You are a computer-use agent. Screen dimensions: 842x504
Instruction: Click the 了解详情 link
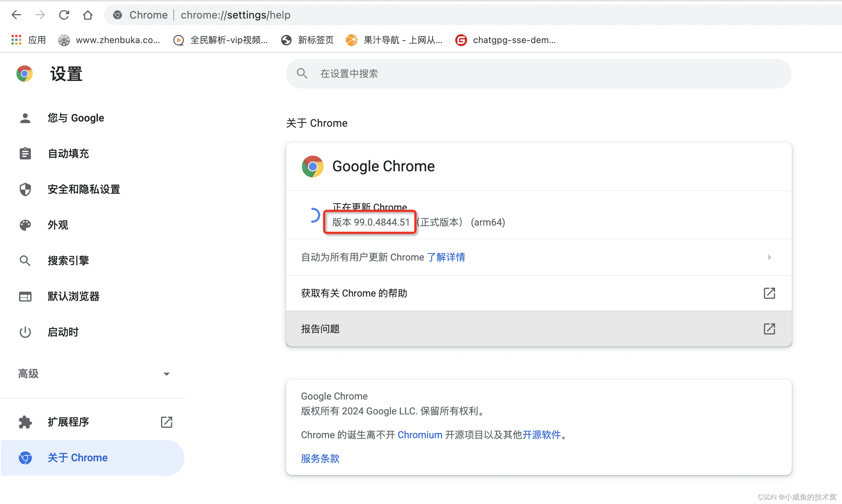coord(446,257)
